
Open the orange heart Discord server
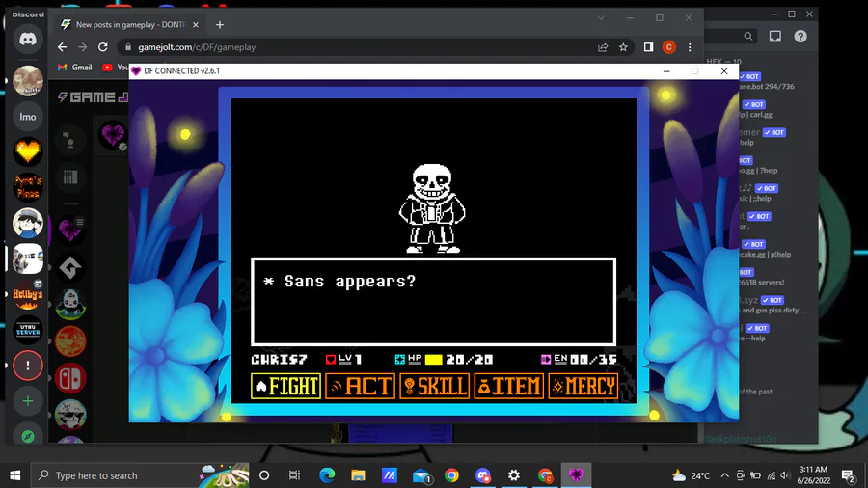28,151
